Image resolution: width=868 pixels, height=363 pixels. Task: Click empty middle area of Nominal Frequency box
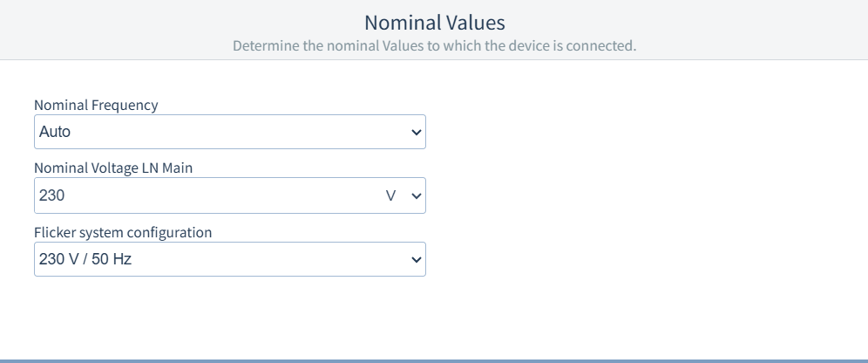pyautogui.click(x=235, y=133)
